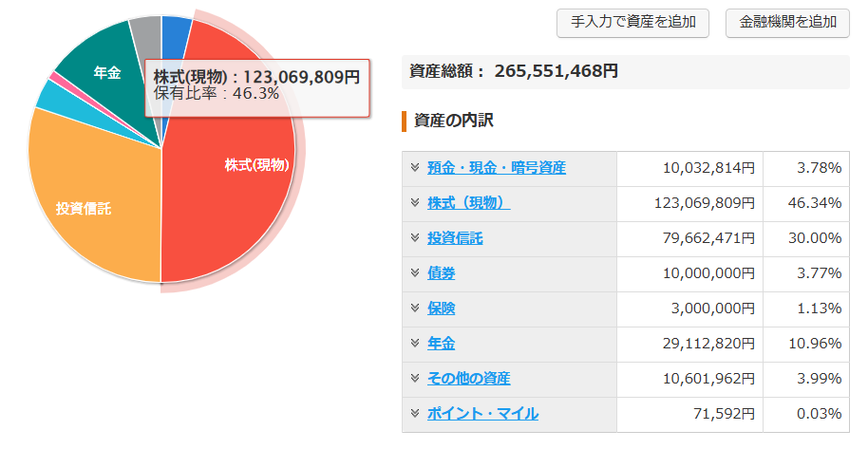Screen dimensions: 868x449
Task: Open the 株式（現物） link in table
Action: tap(468, 203)
